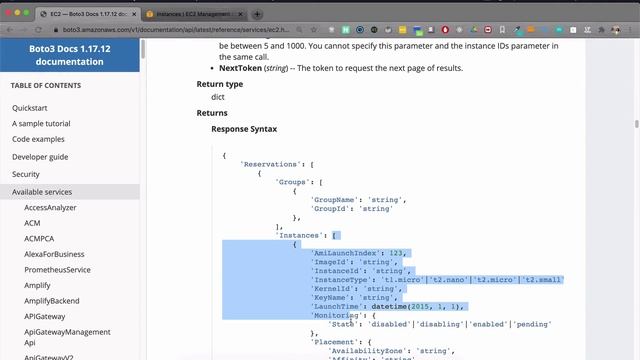Open ACM service docs
640x360 pixels.
pos(32,223)
